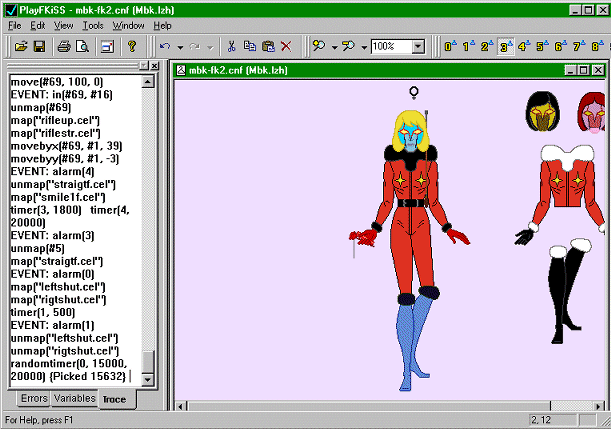Click the trace panel scroll down arrow
611x429 pixels.
(x=147, y=380)
